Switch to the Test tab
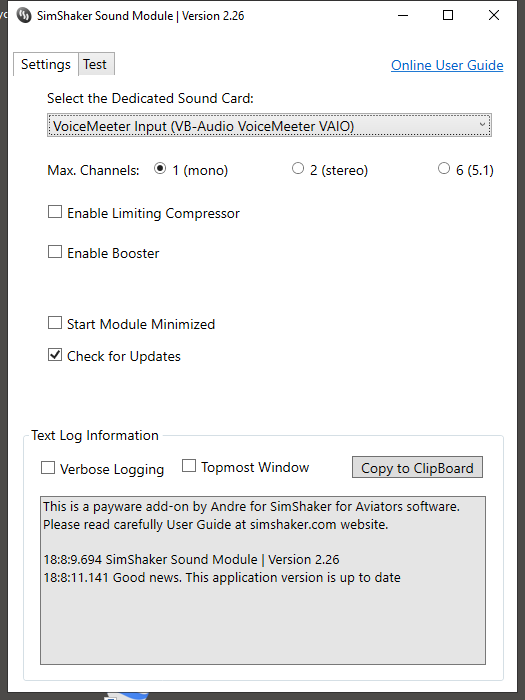This screenshot has height=700, width=525. [96, 64]
